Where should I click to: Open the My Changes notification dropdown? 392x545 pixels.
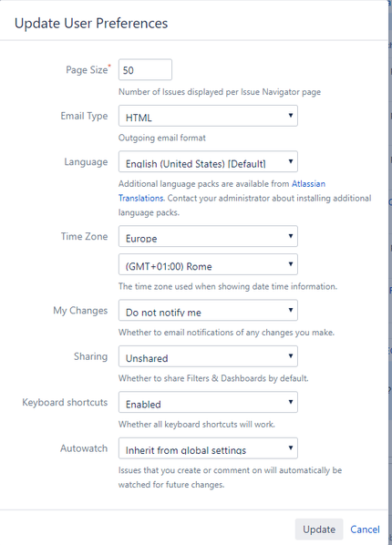click(x=208, y=311)
